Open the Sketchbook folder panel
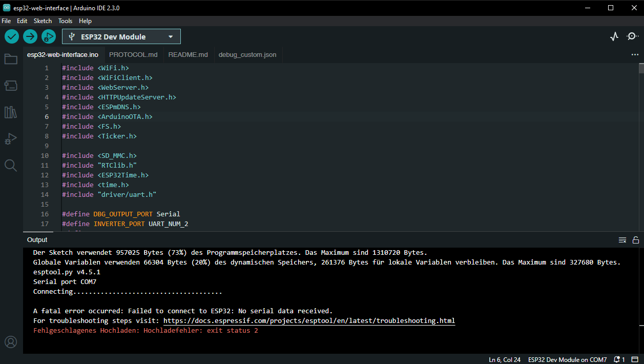 click(11, 59)
